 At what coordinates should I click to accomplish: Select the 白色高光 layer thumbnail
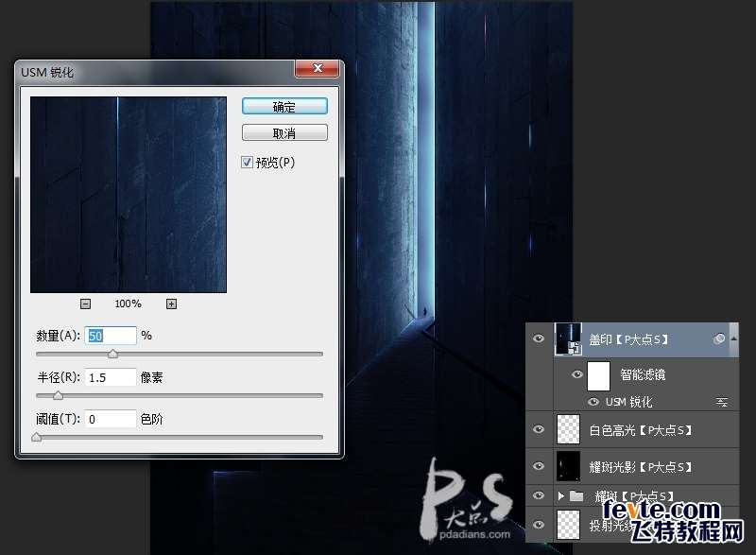click(x=568, y=429)
